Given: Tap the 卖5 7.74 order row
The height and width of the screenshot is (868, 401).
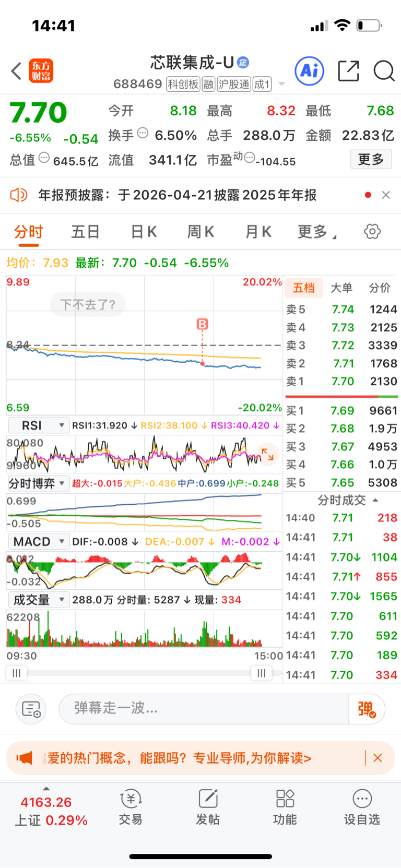Looking at the screenshot, I should click(342, 310).
